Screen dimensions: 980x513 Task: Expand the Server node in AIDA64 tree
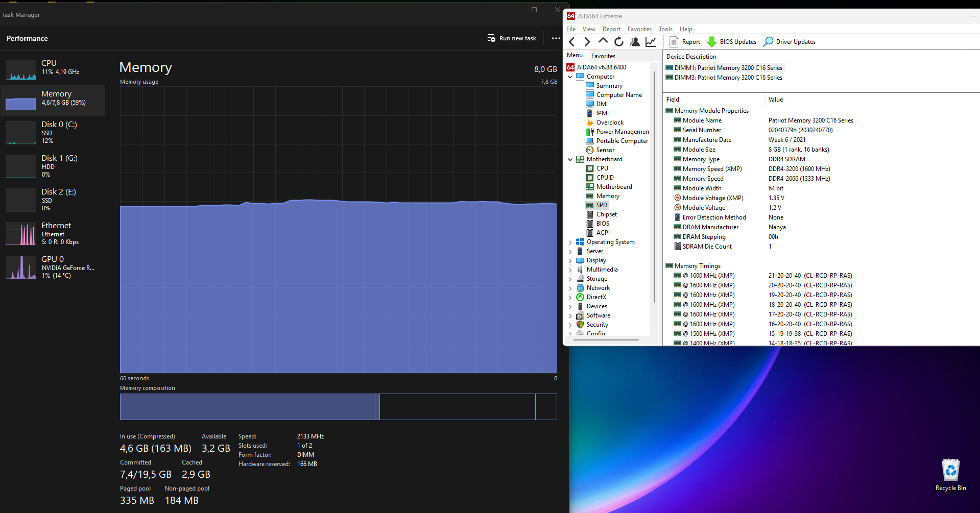[570, 251]
